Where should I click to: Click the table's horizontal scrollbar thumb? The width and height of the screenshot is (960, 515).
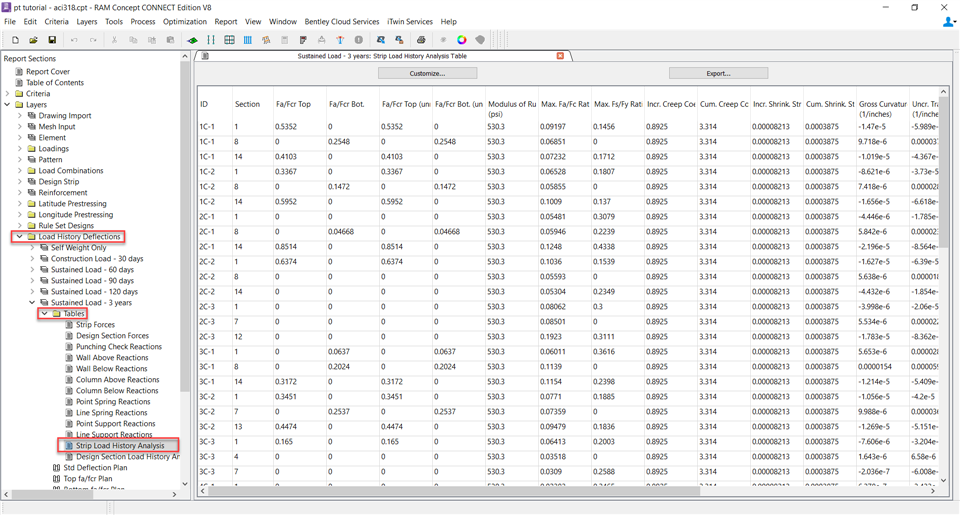[454, 491]
